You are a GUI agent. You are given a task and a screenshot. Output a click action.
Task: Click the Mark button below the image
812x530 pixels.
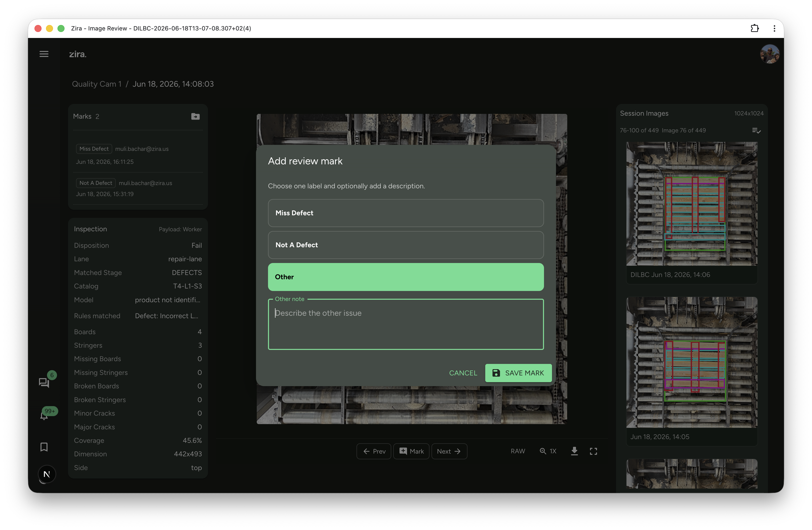click(x=411, y=451)
